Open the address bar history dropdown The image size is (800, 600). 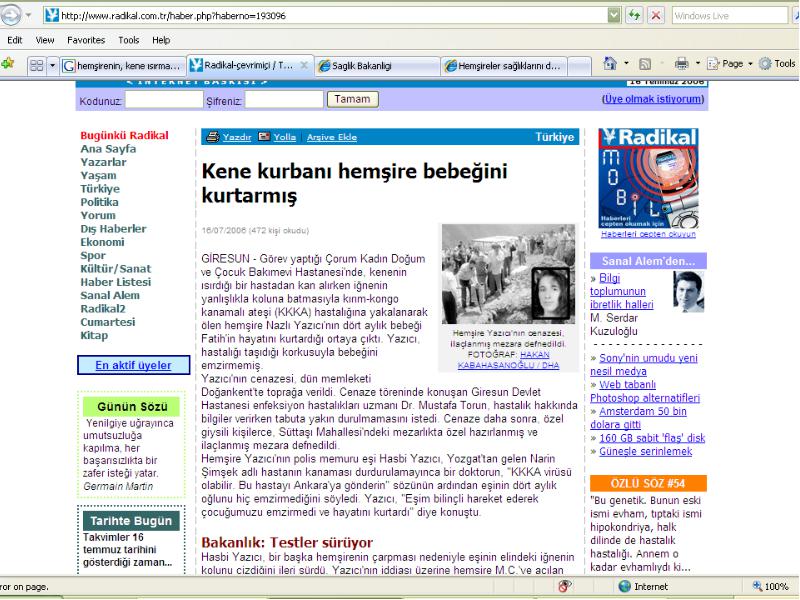(x=614, y=15)
